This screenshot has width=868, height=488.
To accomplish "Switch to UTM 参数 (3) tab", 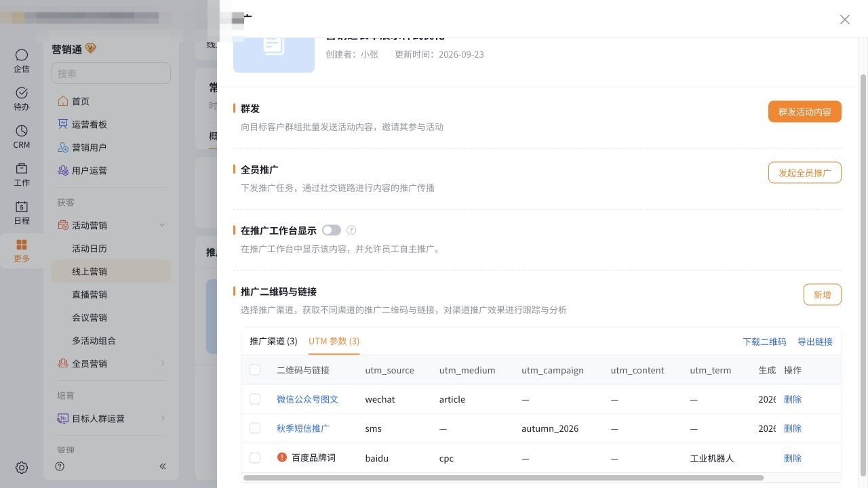I will pyautogui.click(x=334, y=341).
